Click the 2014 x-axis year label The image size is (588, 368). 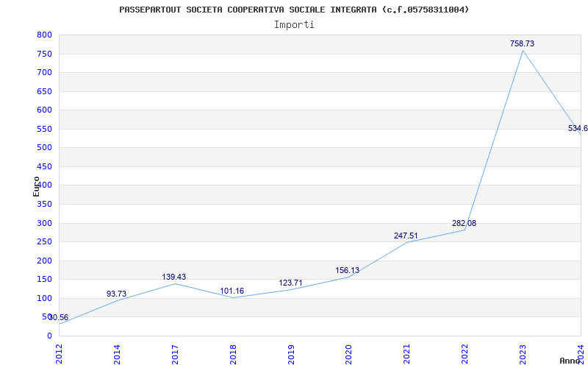tap(117, 354)
